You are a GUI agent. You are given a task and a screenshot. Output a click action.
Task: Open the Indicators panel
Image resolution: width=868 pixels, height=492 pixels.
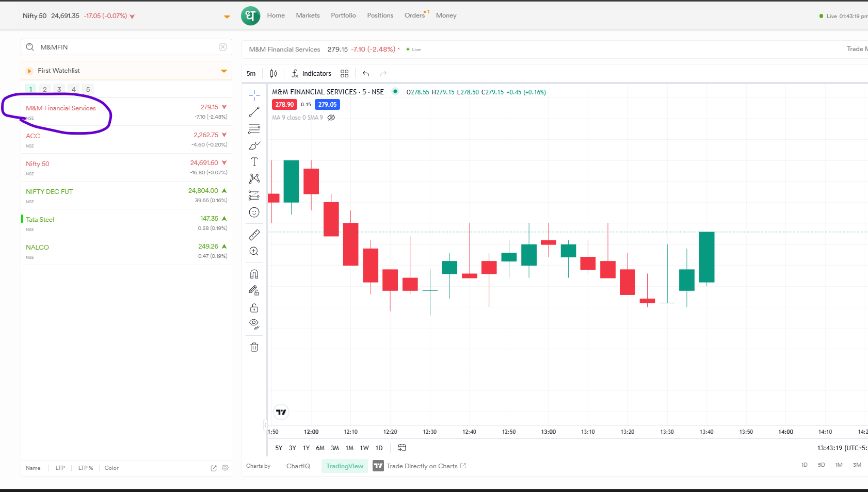(311, 74)
